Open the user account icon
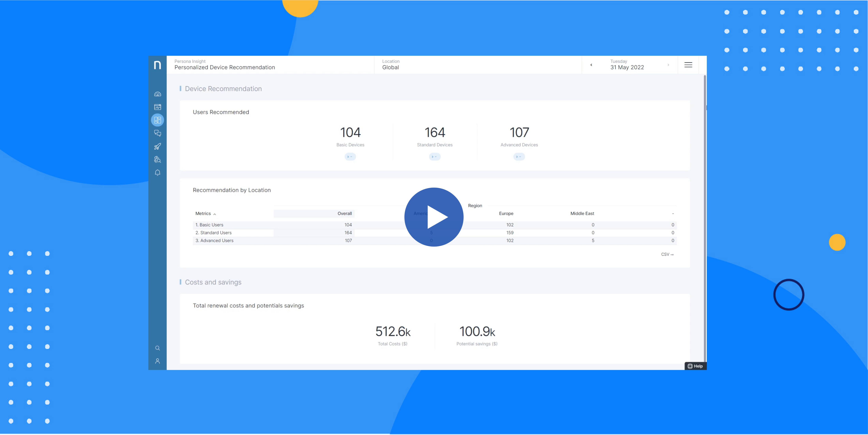This screenshot has height=435, width=868. point(157,361)
